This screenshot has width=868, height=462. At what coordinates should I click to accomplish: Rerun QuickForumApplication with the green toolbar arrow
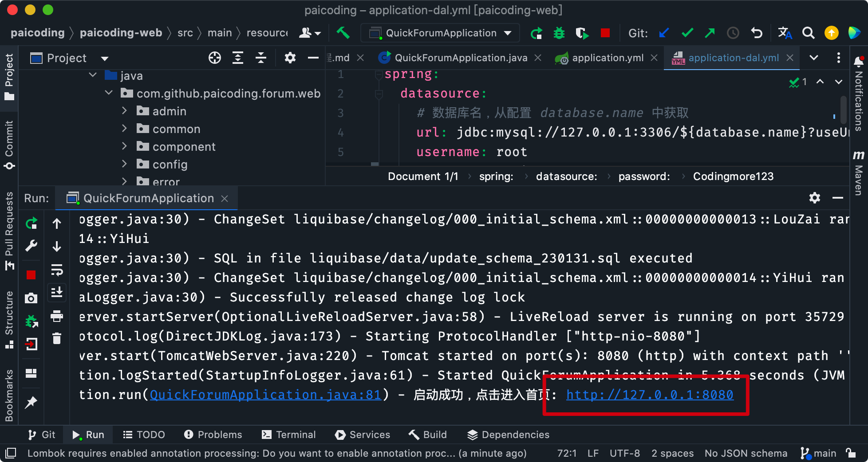(x=536, y=33)
